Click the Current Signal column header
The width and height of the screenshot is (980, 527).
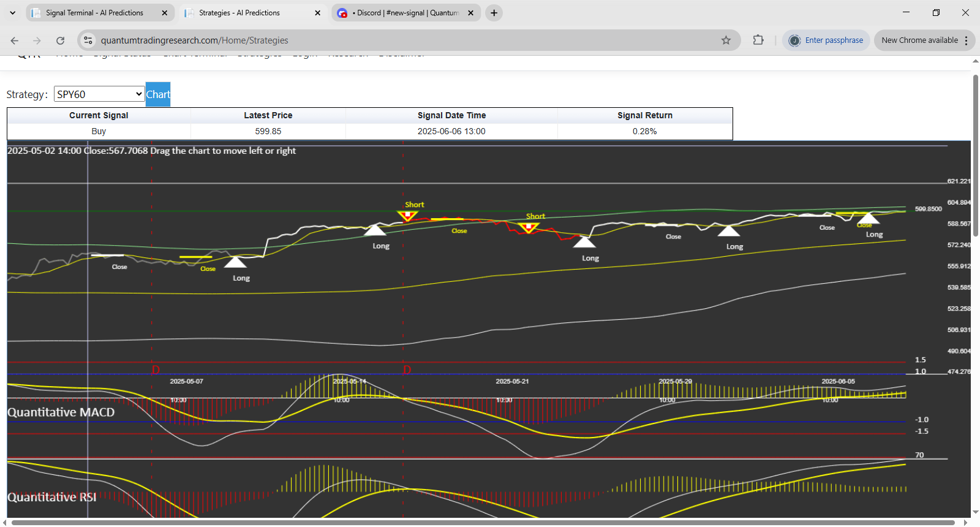pyautogui.click(x=99, y=115)
